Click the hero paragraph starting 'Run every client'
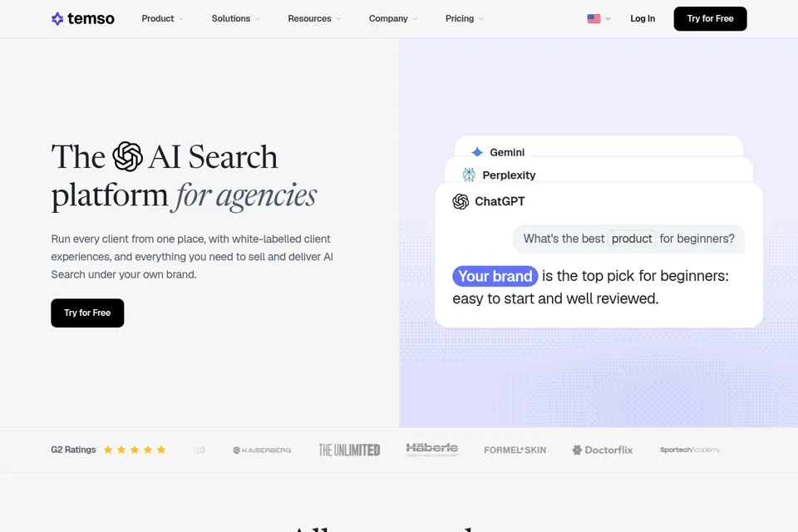798x532 pixels. 192,257
